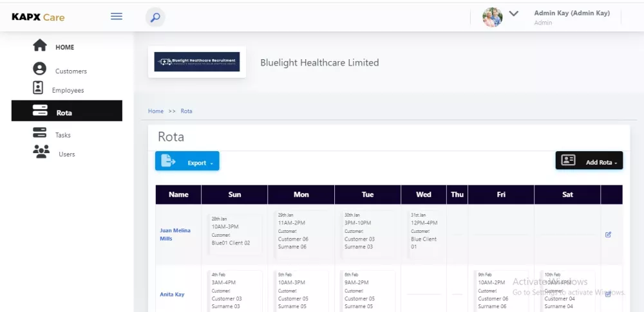Viewport: 644px width, 312px height.
Task: Open the Export dropdown button
Action: coord(187,161)
